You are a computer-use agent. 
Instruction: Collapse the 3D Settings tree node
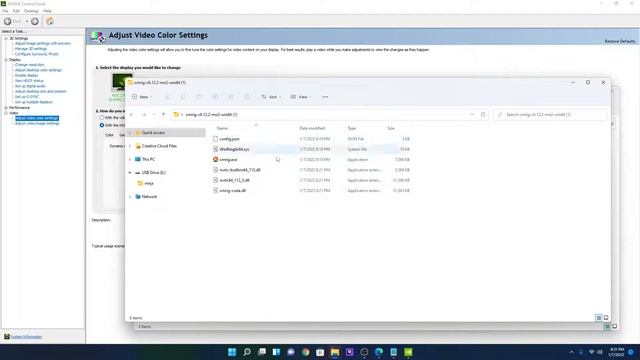pyautogui.click(x=6, y=38)
